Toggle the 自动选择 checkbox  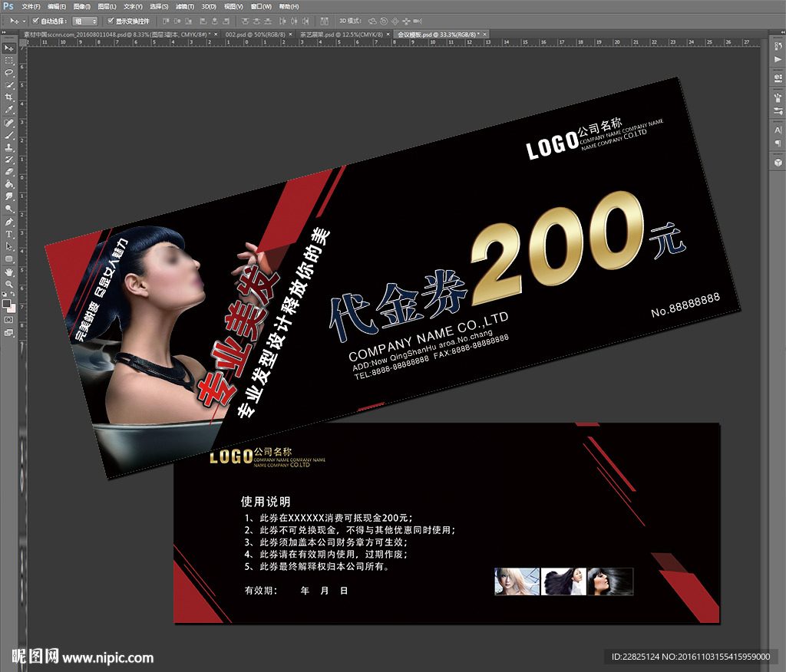pos(37,21)
